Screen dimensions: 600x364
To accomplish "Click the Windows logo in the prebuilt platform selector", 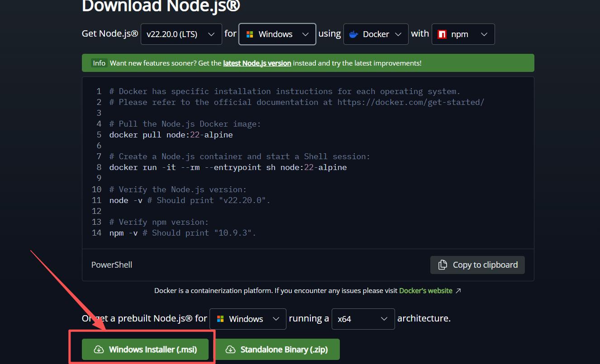I will tap(220, 319).
